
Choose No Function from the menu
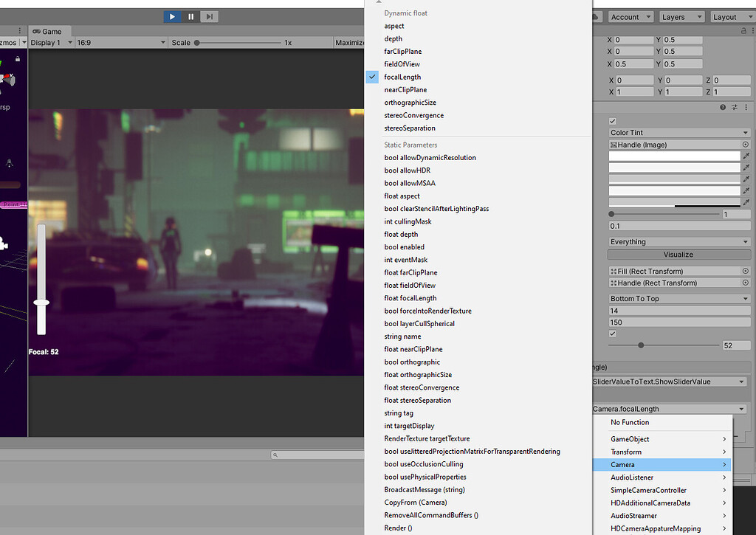630,422
